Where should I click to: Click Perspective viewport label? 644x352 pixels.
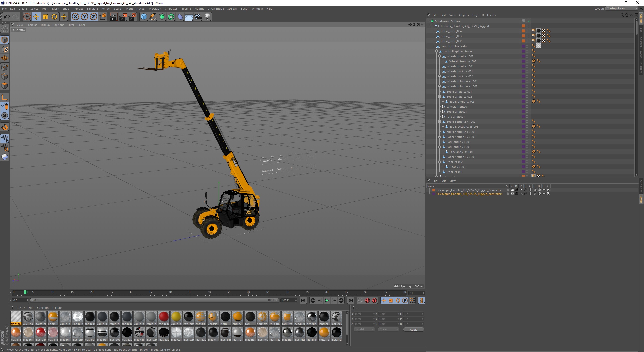coord(18,30)
